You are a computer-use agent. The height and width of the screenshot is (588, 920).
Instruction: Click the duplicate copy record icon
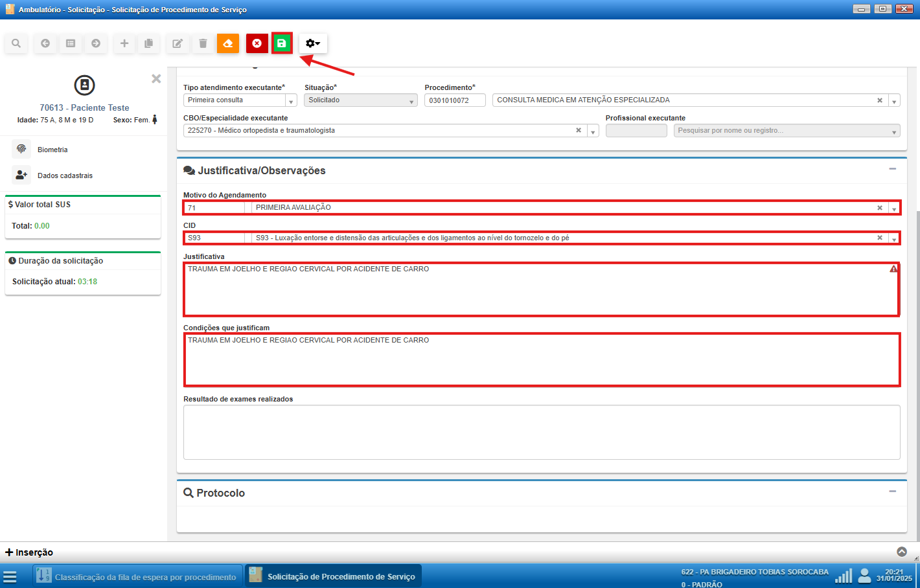pos(148,43)
